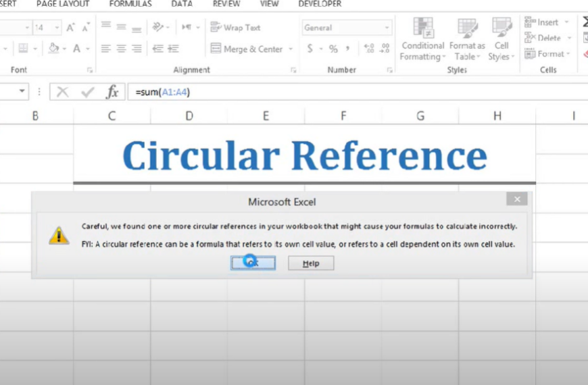Viewport: 588px width, 385px height.
Task: Click the Circular Reference title cell
Action: pos(305,155)
